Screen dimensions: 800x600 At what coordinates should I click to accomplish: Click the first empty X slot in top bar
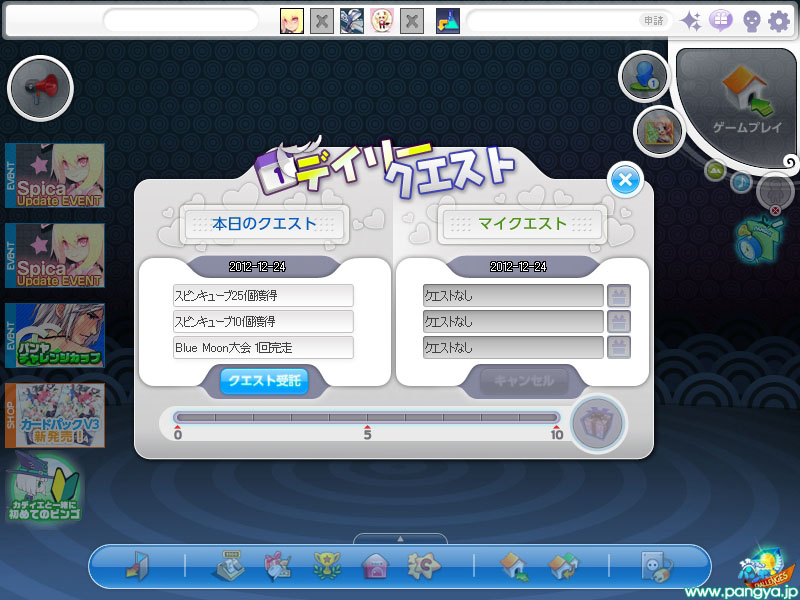(322, 21)
